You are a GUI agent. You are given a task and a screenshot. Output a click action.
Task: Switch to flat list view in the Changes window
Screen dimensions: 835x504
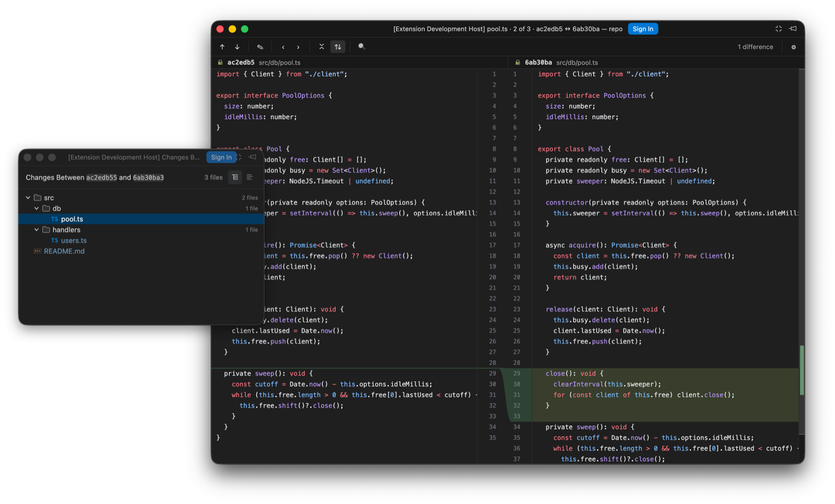(250, 177)
